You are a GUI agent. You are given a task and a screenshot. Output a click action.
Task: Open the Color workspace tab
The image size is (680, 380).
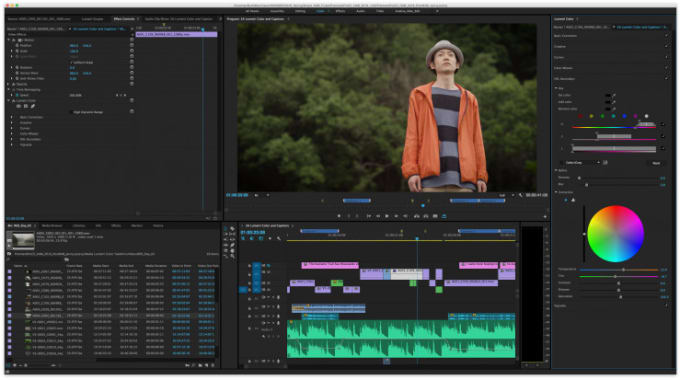point(320,11)
